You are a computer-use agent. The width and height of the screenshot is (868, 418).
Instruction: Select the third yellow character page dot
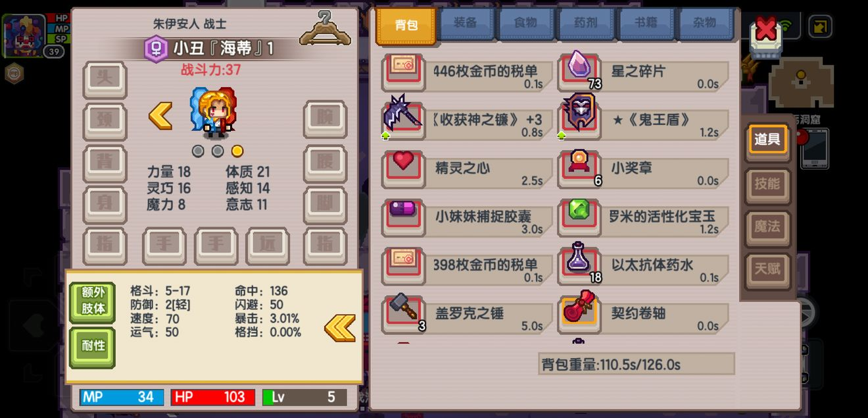pyautogui.click(x=237, y=151)
